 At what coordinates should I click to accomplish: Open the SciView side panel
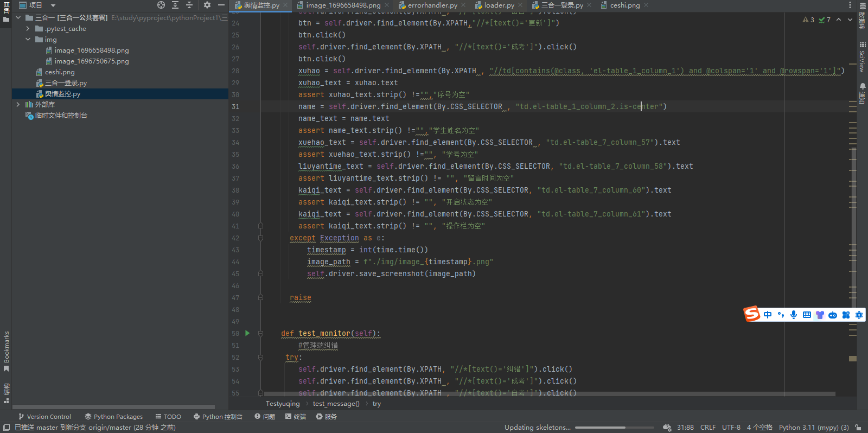coord(863,57)
